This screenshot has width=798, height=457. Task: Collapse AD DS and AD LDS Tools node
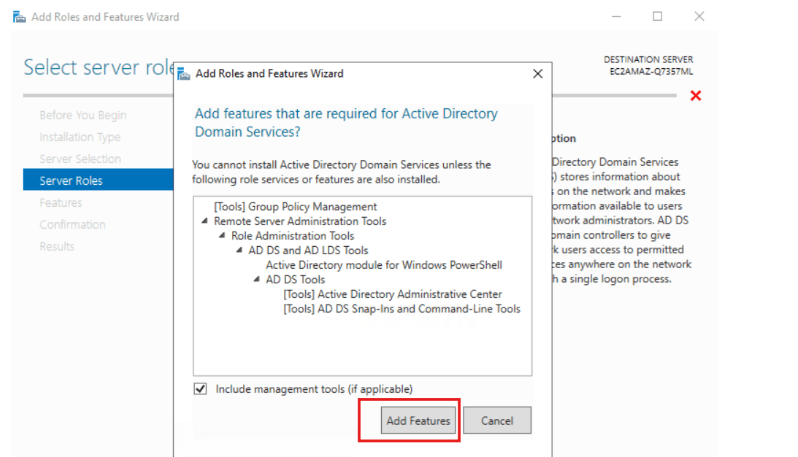click(x=239, y=250)
